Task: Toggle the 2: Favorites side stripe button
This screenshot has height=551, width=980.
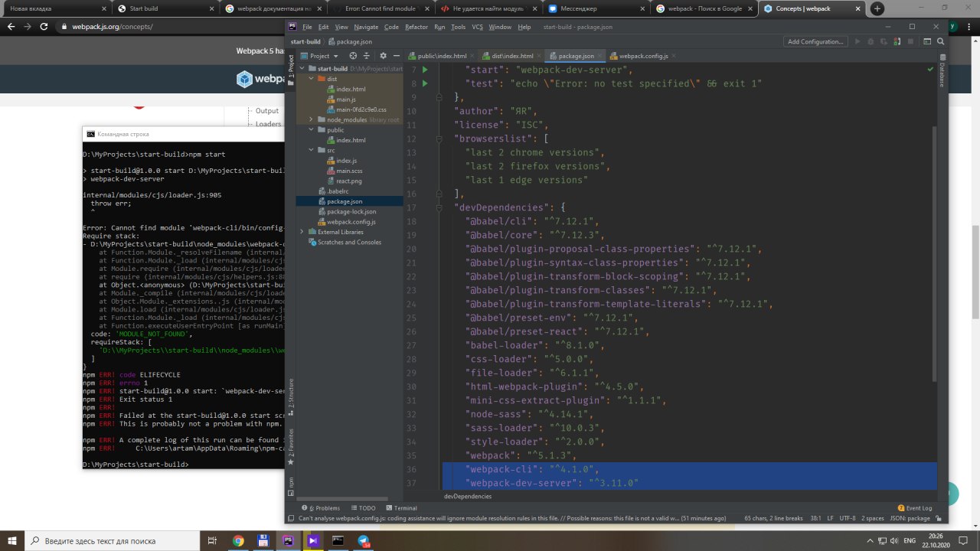Action: coord(291,448)
